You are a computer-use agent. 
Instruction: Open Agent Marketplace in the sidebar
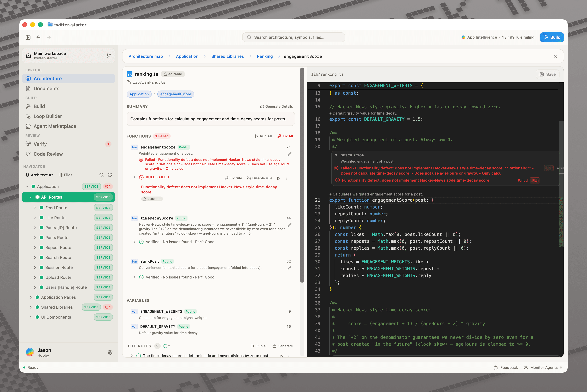click(x=68, y=126)
